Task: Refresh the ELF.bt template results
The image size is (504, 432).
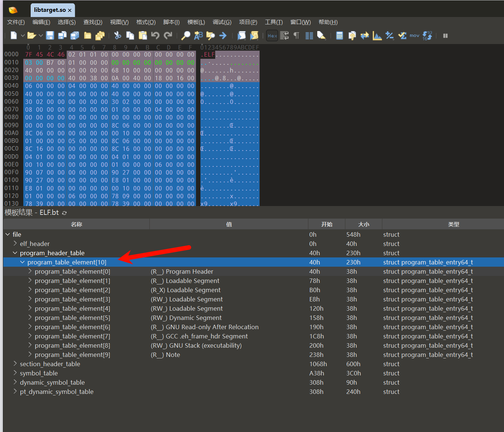Action: tap(64, 213)
